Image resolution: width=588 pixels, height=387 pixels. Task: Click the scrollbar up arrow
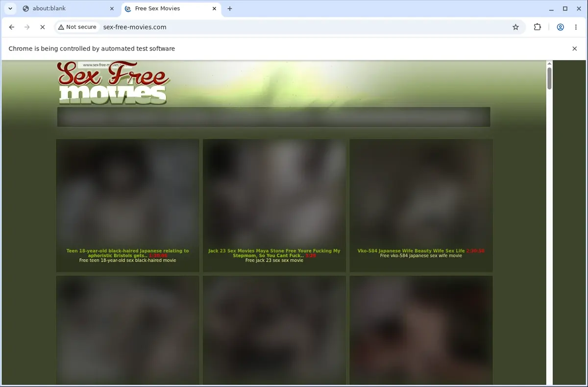click(x=549, y=63)
